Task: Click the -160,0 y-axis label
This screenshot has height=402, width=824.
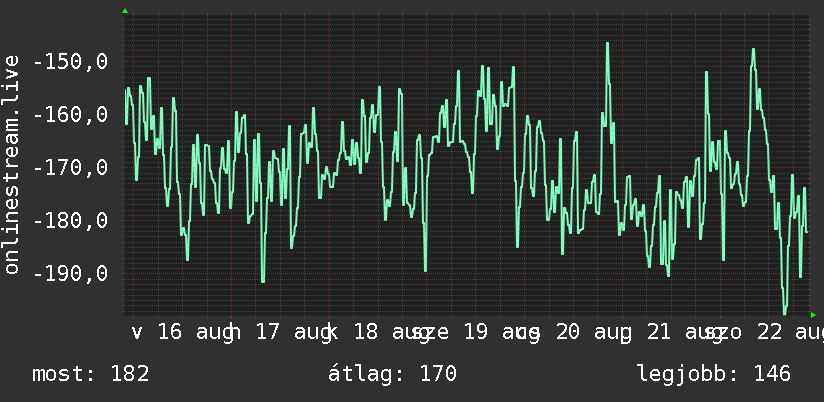Action: (71, 115)
